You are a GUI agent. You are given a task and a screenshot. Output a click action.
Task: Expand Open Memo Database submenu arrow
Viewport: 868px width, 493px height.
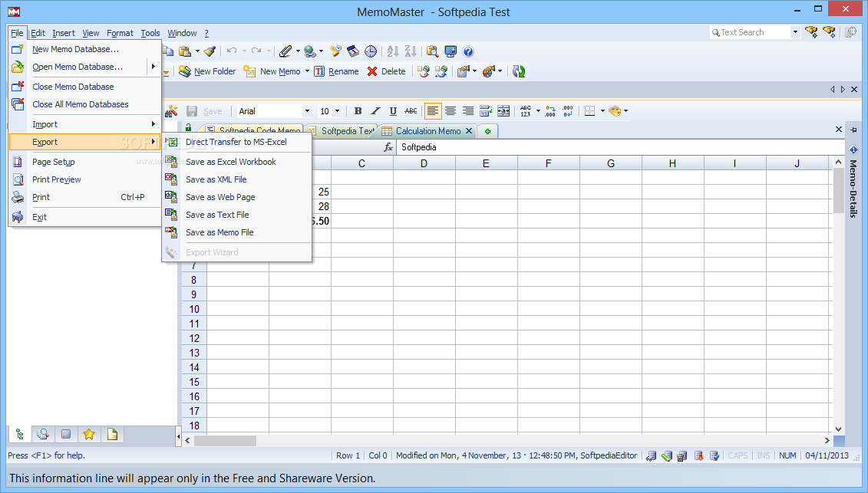click(x=153, y=67)
